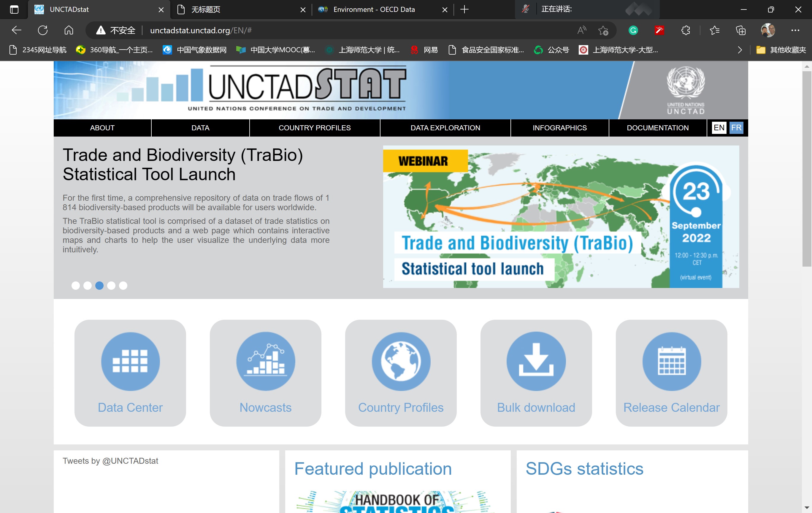Click the browser refresh icon
The image size is (812, 513).
[43, 30]
